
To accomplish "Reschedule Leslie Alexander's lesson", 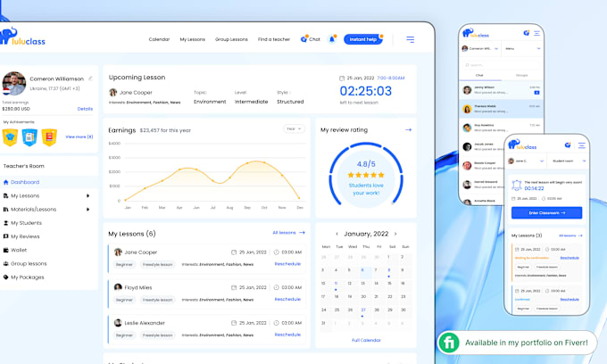I will (x=287, y=335).
